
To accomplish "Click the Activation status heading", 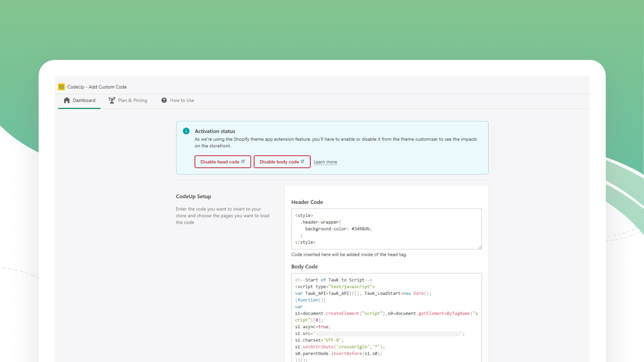I will point(215,131).
